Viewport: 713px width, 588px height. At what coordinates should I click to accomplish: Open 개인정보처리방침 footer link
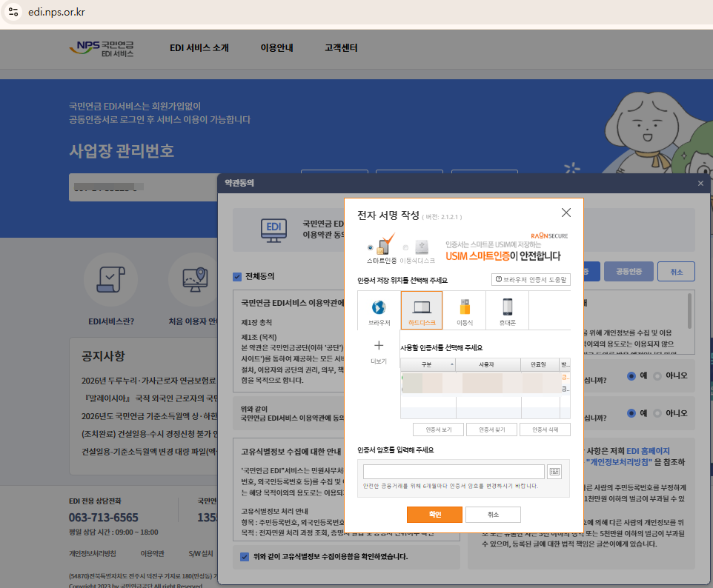93,553
